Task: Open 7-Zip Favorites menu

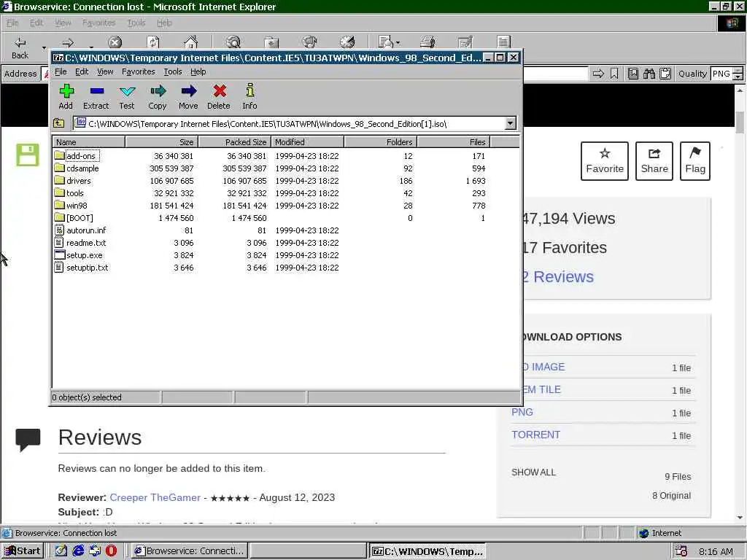Action: click(138, 71)
